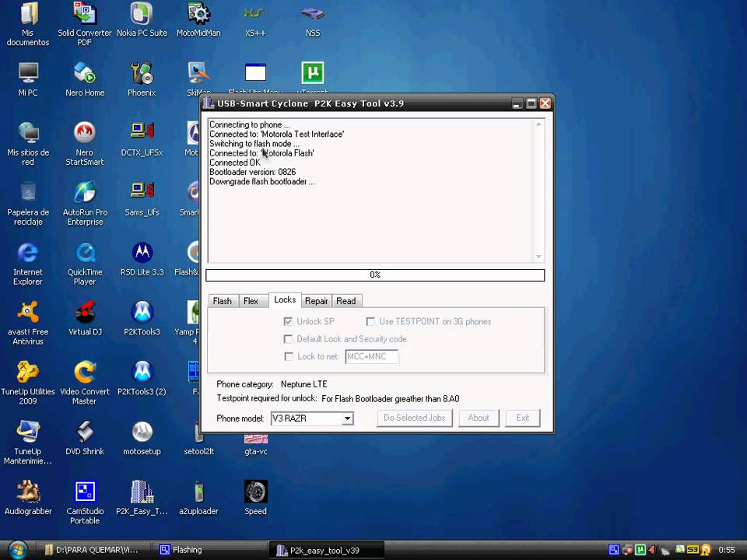This screenshot has height=560, width=747.
Task: Open a2uploader desktop icon
Action: coord(198,498)
